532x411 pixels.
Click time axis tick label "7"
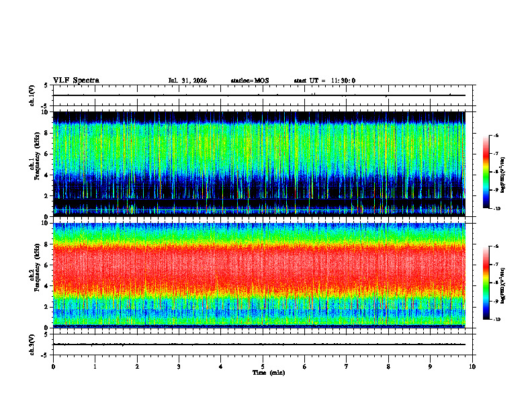click(x=347, y=367)
